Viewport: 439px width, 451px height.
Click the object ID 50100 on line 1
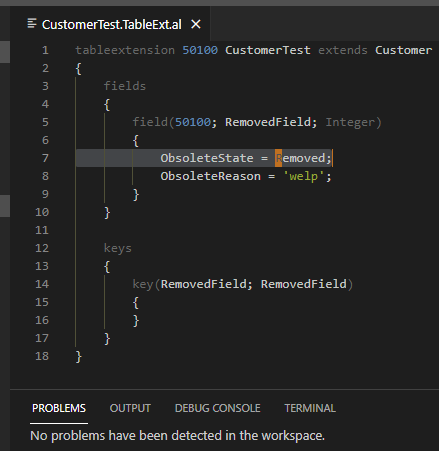(x=200, y=50)
